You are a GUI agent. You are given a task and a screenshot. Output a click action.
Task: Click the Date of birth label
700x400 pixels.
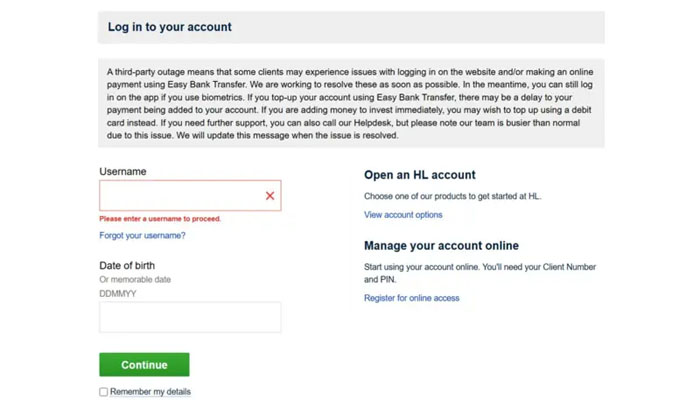(x=127, y=266)
